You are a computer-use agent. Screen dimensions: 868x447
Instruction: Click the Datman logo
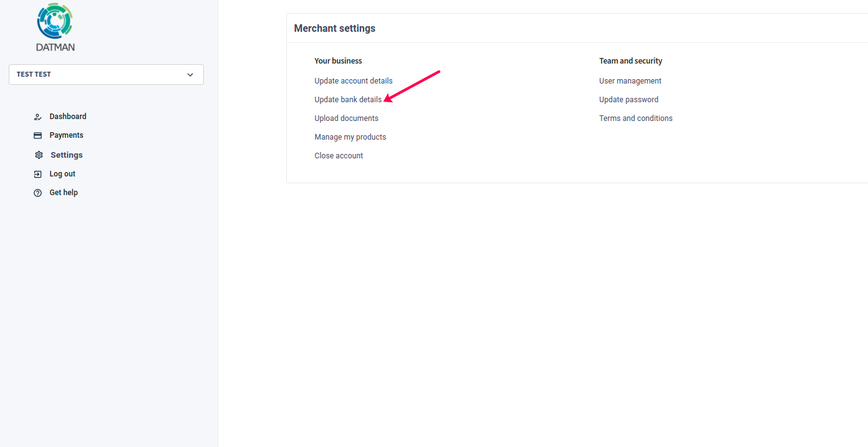point(55,27)
